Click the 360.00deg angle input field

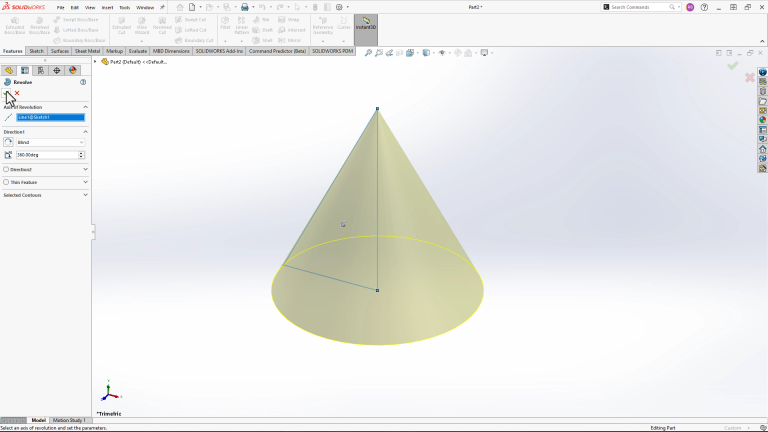[x=47, y=155]
